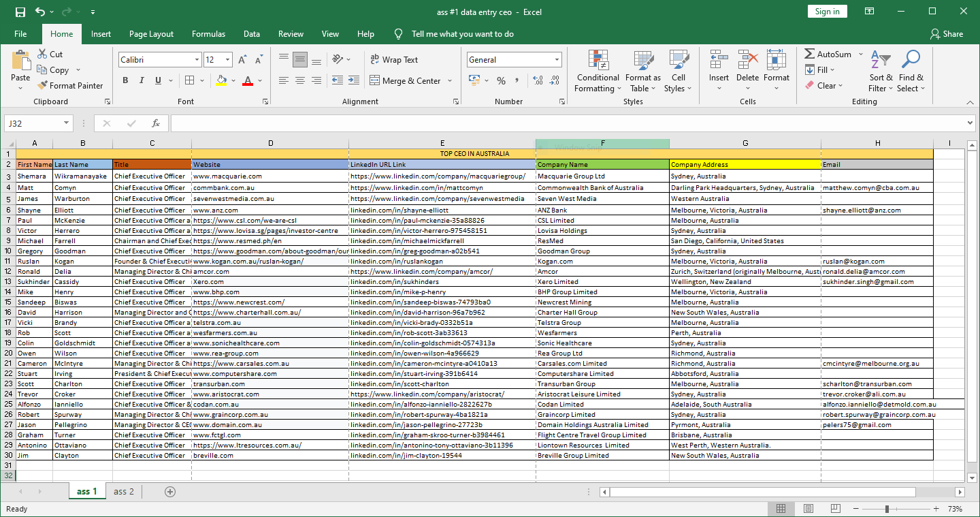Screen dimensions: 980x517
Task: Click the Comma Style icon
Action: click(517, 80)
